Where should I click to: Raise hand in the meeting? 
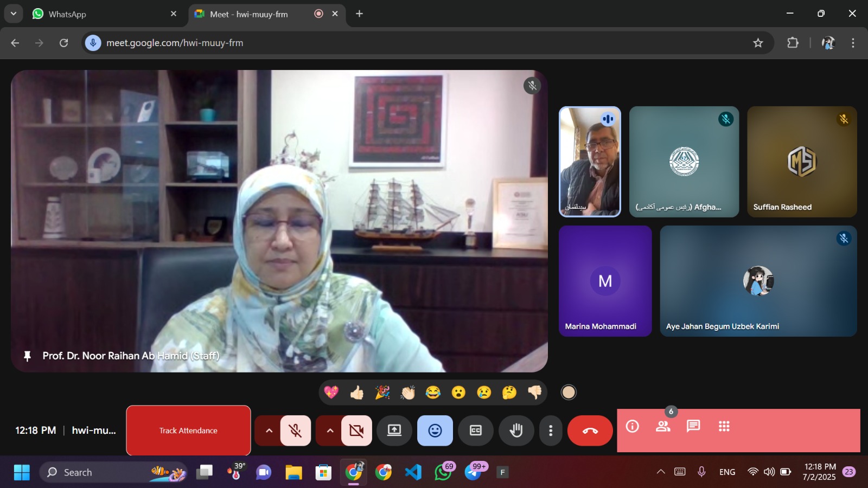(x=516, y=431)
